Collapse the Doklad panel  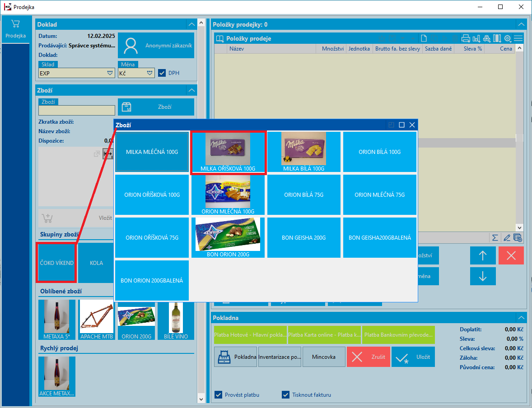pos(191,24)
